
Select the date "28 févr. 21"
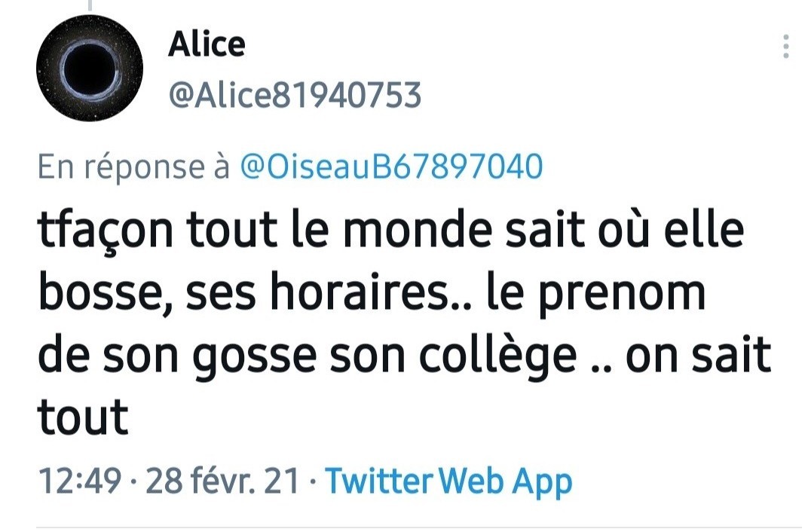tap(223, 480)
